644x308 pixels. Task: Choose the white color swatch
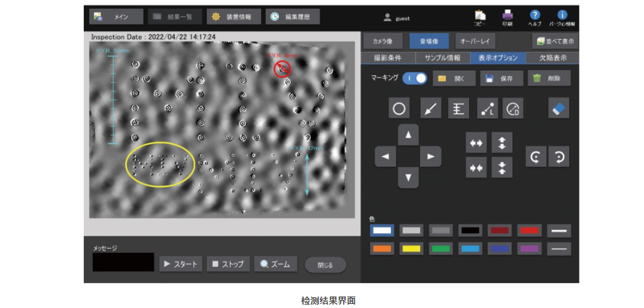click(x=382, y=230)
